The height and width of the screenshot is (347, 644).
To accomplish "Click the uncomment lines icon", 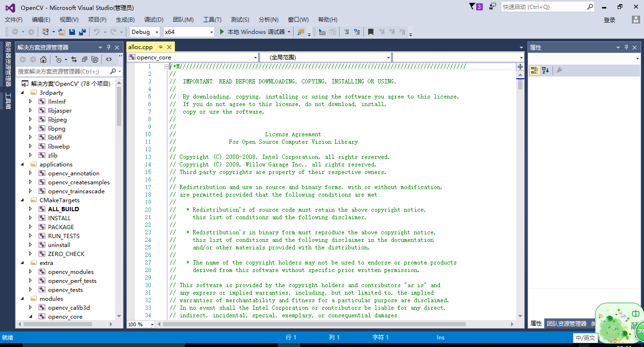I will [x=357, y=32].
